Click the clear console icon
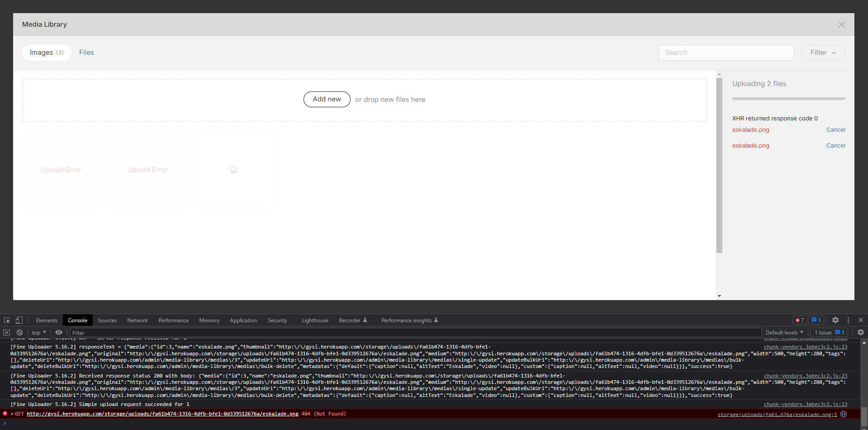868x430 pixels. tap(20, 332)
